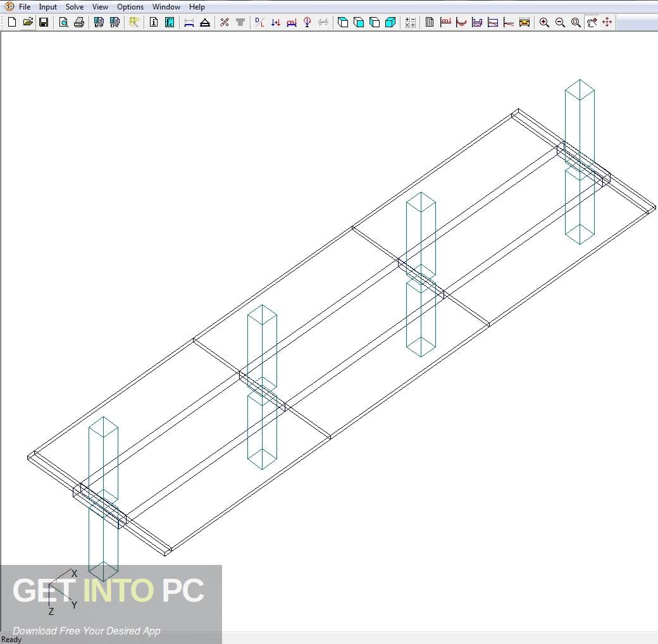Select the cube view with front face cyan
Screen dimensions: 658x644
[x=358, y=22]
